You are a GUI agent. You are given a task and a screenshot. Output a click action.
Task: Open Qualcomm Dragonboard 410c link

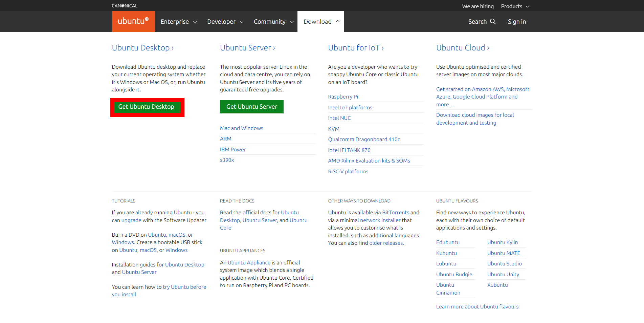[x=364, y=139]
